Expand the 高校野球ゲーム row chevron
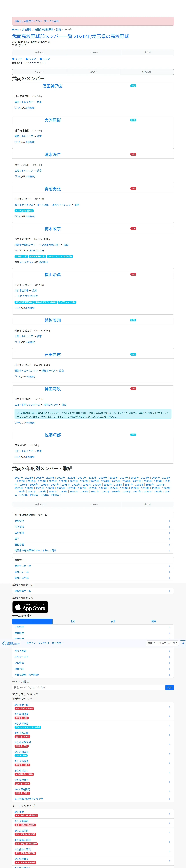186x868 pixels. pyautogui.click(x=169, y=591)
